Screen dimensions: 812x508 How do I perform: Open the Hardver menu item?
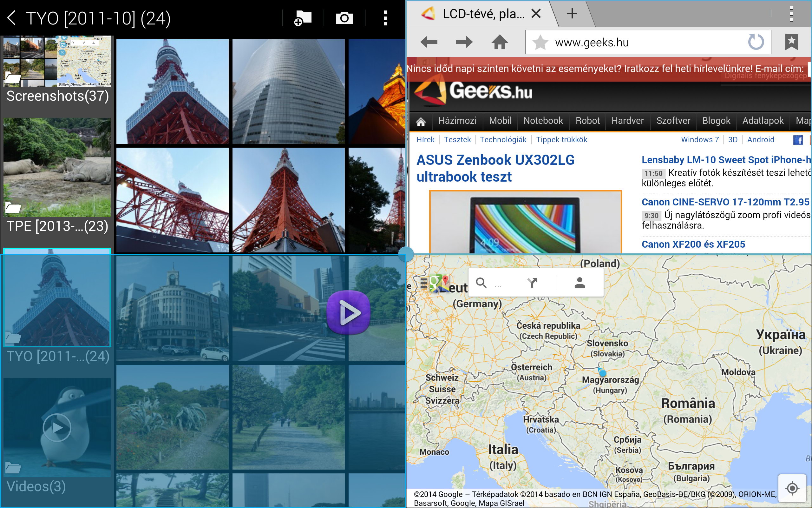click(x=627, y=121)
